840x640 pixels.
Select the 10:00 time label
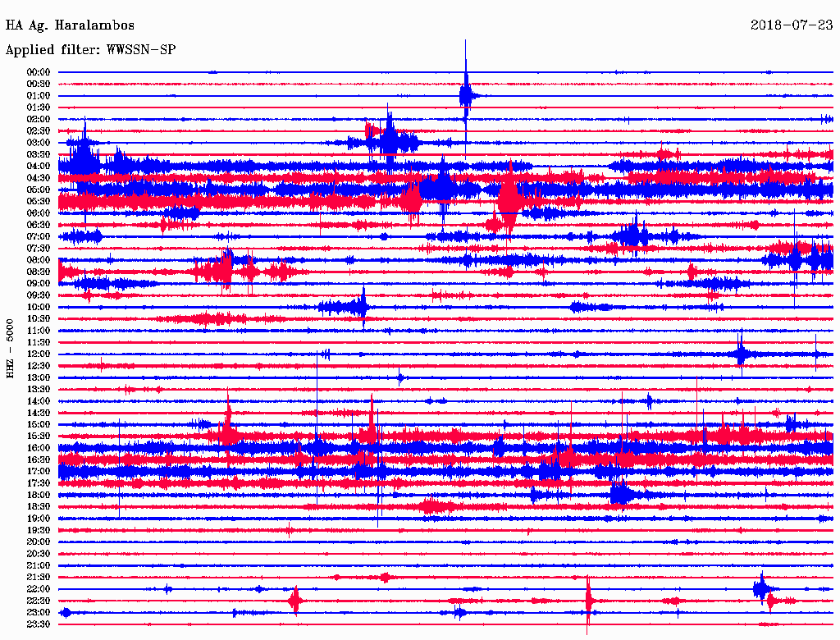click(x=39, y=307)
